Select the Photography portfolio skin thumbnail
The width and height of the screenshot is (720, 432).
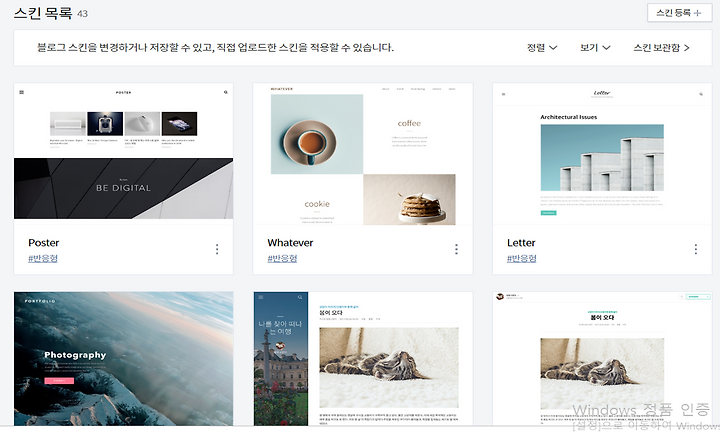tap(124, 359)
